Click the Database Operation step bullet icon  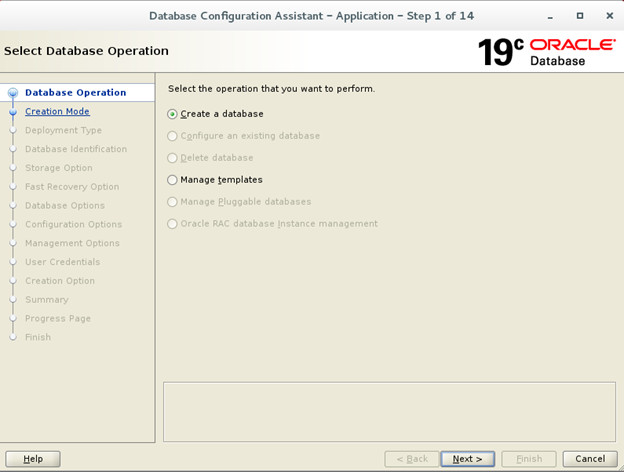(13, 93)
